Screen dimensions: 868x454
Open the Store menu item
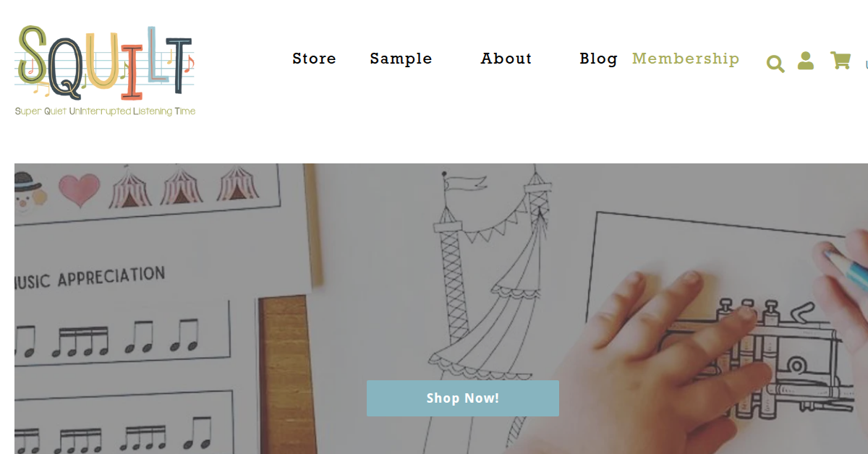point(315,59)
